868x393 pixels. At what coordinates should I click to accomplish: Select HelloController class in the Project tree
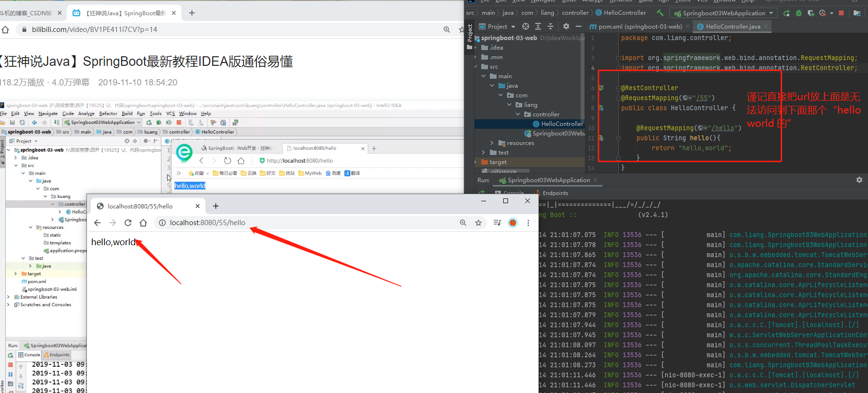tap(558, 124)
